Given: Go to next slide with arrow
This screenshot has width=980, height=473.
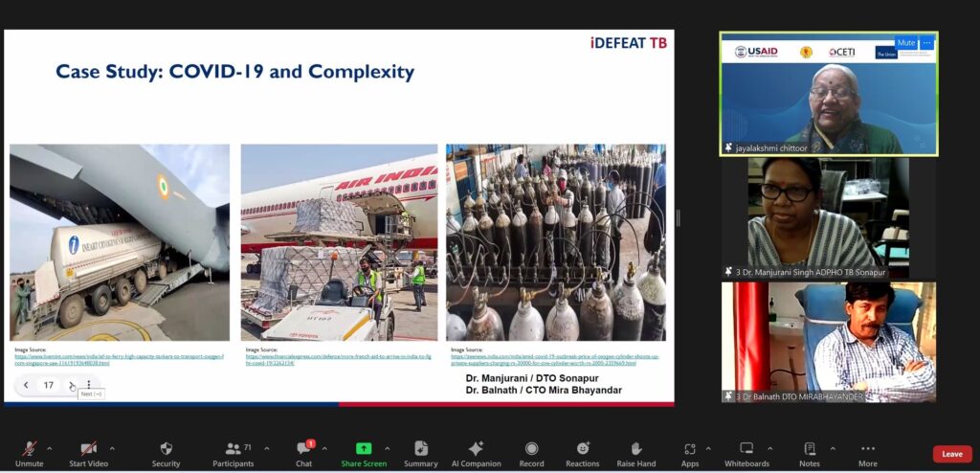Looking at the screenshot, I should coord(71,385).
